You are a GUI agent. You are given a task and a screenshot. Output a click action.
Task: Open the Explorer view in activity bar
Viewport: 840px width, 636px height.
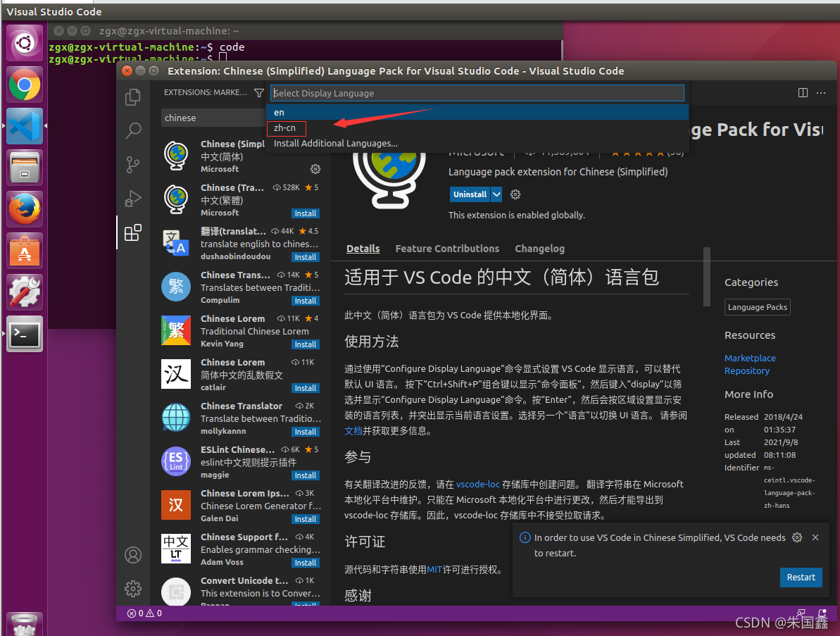tap(133, 97)
